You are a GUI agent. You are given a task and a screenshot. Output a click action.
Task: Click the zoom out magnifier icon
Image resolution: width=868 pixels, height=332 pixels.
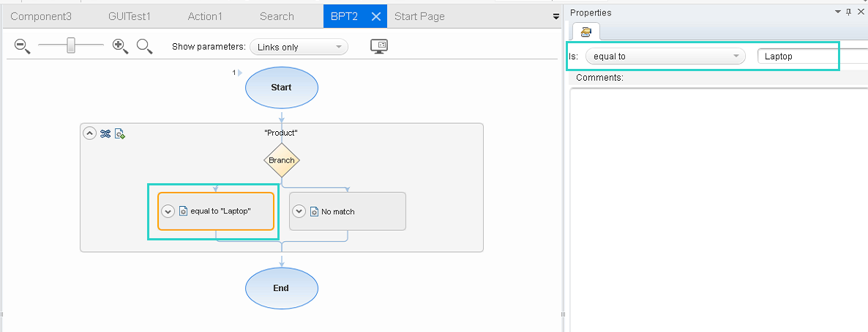(x=22, y=46)
